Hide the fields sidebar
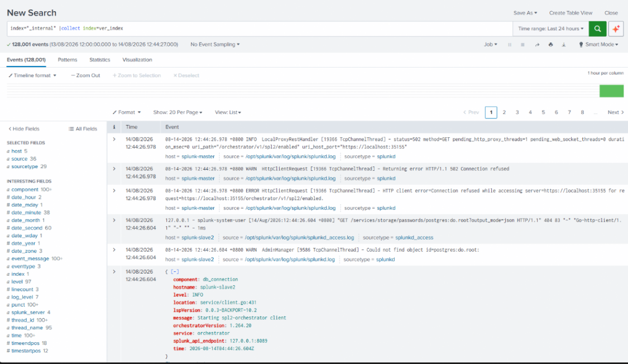Screen dimensions: 628x364 tap(24, 129)
